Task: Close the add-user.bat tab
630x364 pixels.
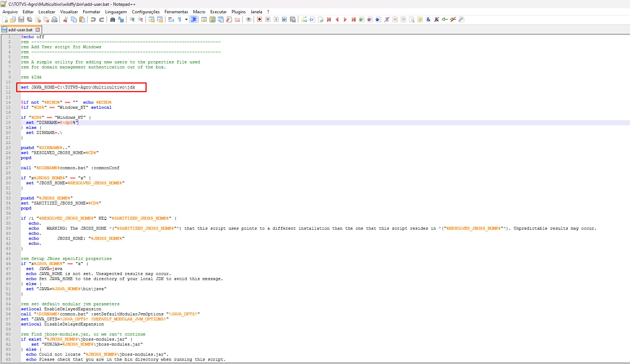Action: 37,30
